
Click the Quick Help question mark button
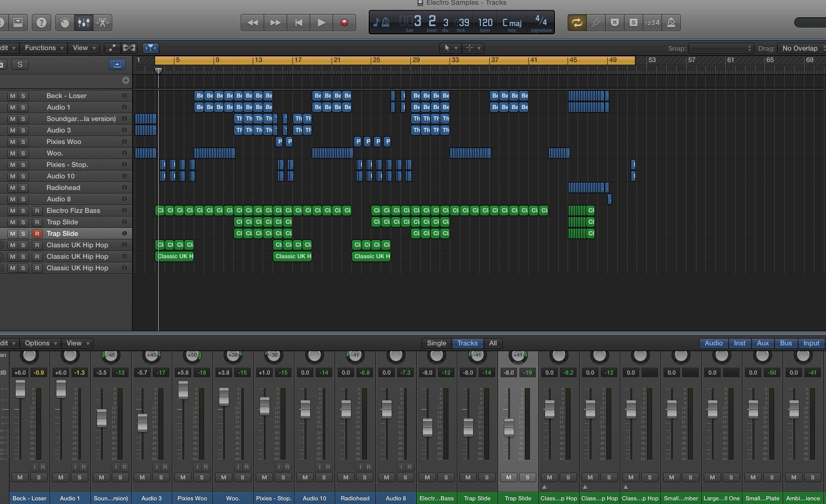click(x=41, y=22)
